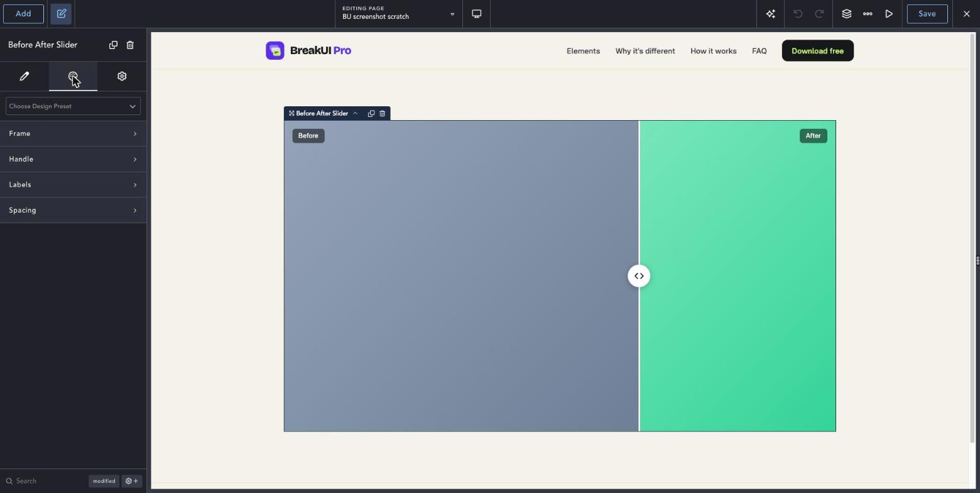This screenshot has width=980, height=493.
Task: Click duplicate icon on canvas element toolbar
Action: [x=371, y=113]
